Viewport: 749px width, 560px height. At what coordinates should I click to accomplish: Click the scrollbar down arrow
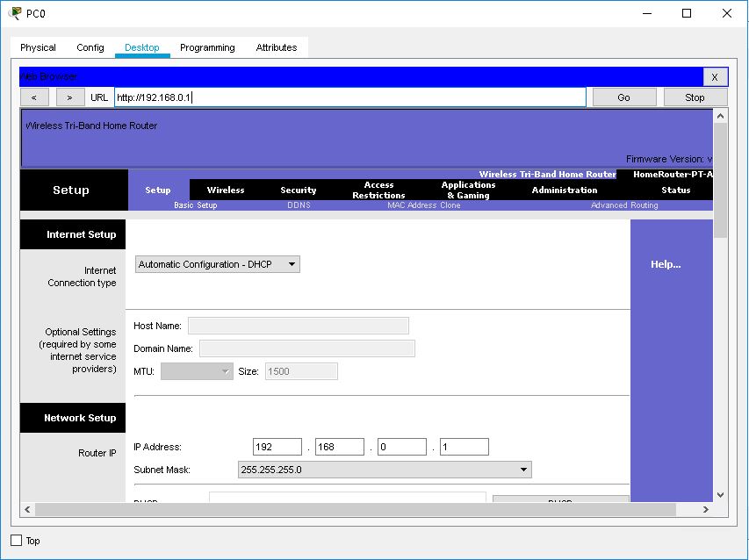tap(720, 494)
